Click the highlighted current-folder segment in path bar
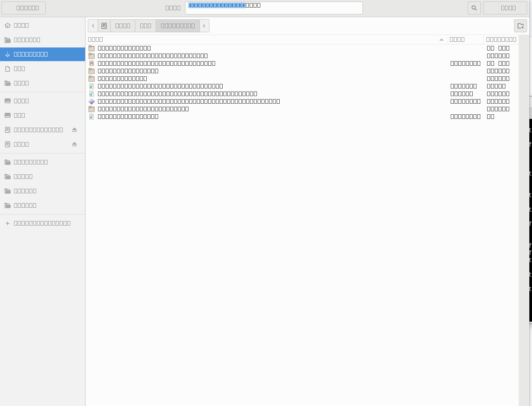The height and width of the screenshot is (406, 532). (x=178, y=26)
